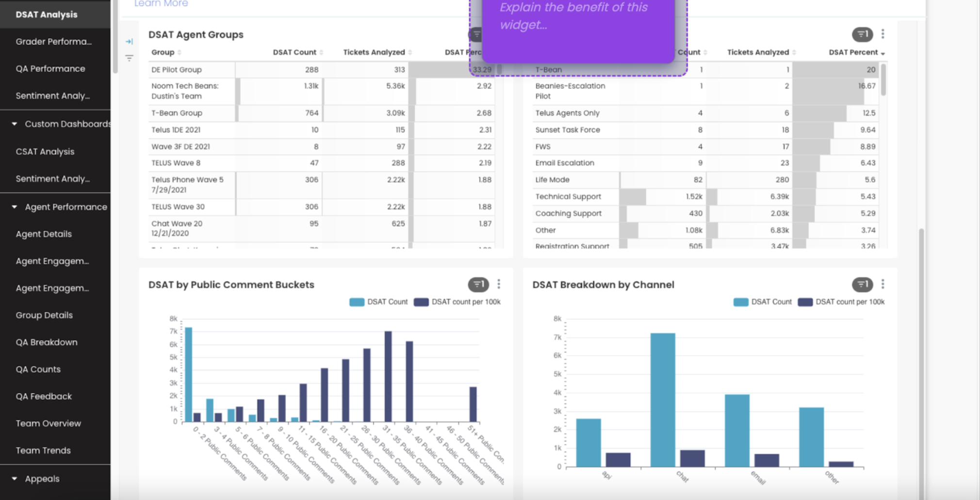The image size is (980, 500).
Task: Open filter badge on DSAT by Public Comment Buckets
Action: (478, 284)
